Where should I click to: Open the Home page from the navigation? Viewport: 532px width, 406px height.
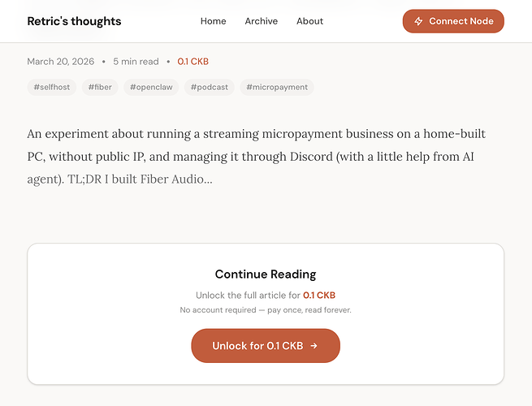(x=213, y=21)
